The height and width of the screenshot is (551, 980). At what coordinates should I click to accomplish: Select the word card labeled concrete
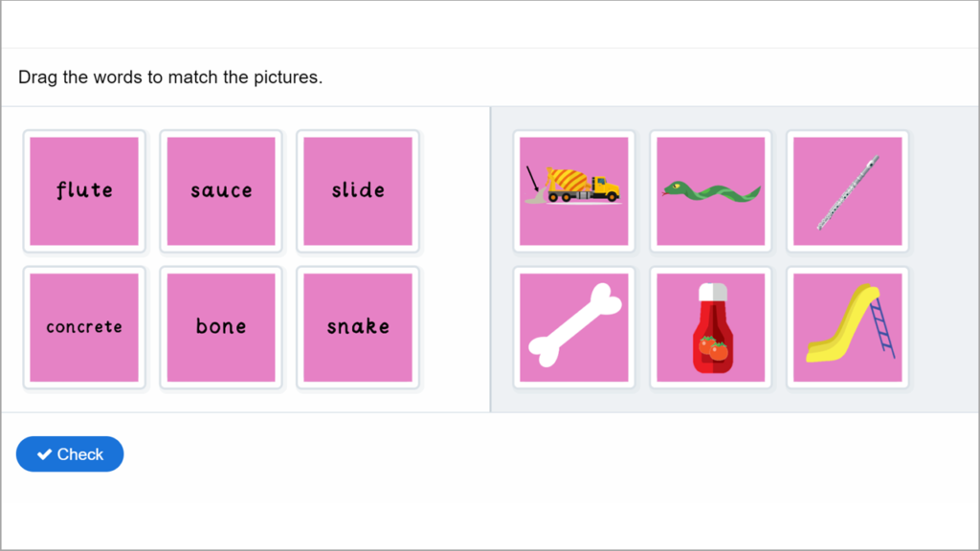tap(84, 326)
